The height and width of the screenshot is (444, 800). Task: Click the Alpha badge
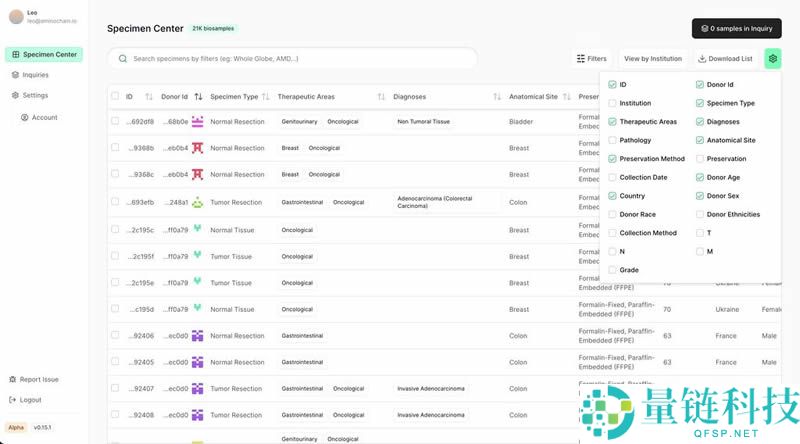click(16, 427)
